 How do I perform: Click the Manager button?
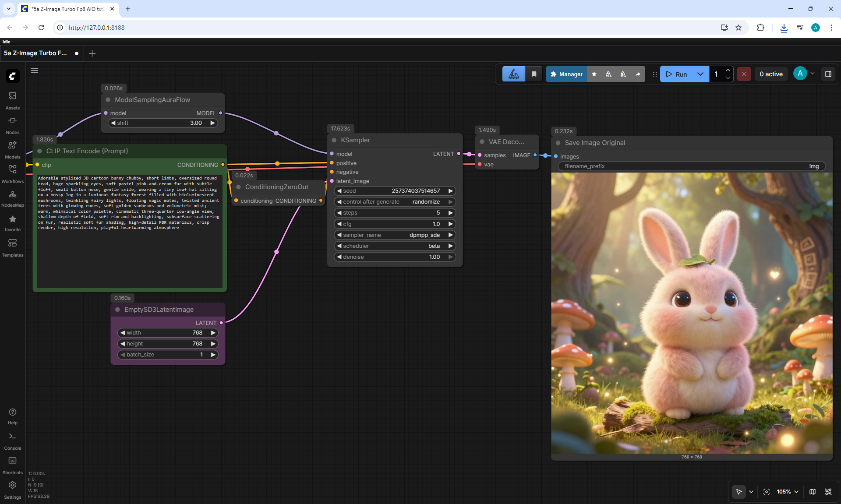point(566,74)
